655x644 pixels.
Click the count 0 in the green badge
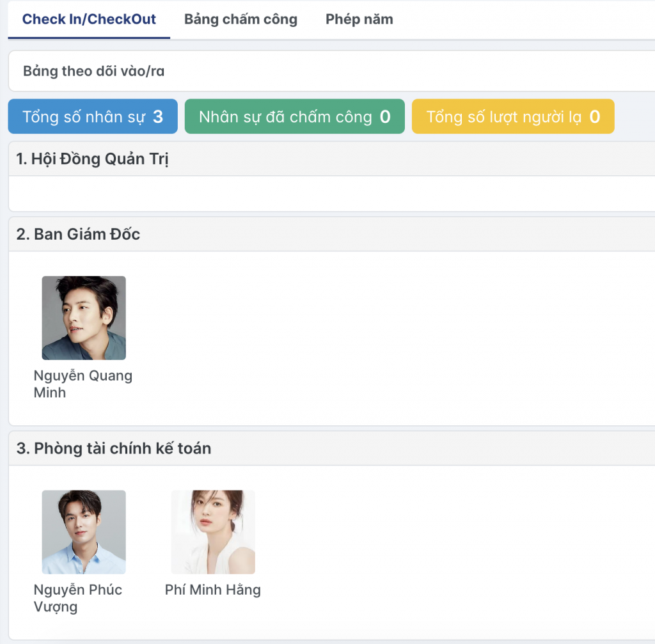(385, 117)
